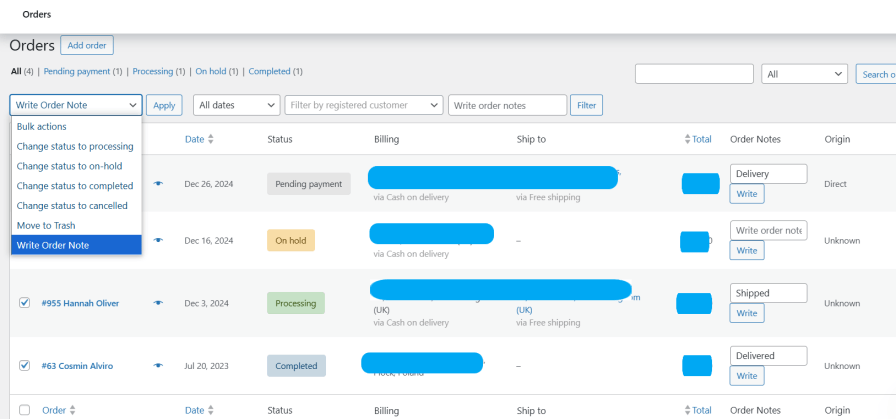This screenshot has width=896, height=419.
Task: Edit the Delivered order note field
Action: (x=769, y=356)
